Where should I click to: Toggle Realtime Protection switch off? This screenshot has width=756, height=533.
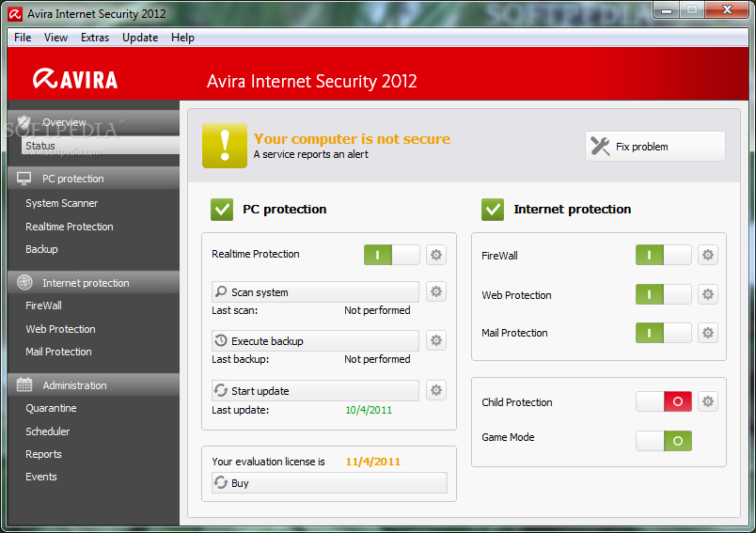click(x=391, y=255)
